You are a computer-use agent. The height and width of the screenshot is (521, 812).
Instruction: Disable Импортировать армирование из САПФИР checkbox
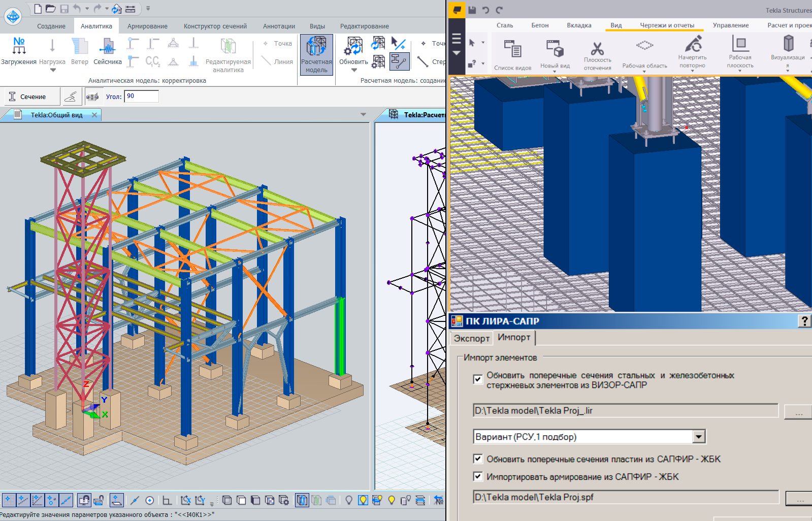[477, 476]
